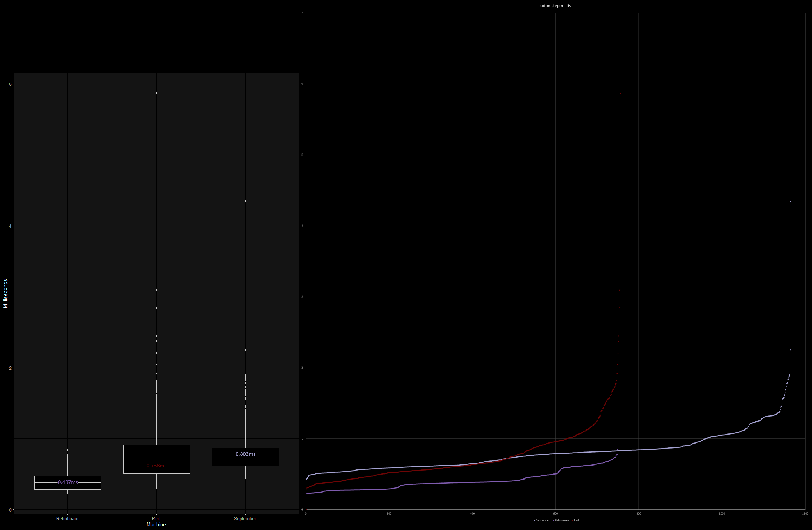Image resolution: width=812 pixels, height=530 pixels.
Task: Click the September legend entry
Action: (x=542, y=520)
